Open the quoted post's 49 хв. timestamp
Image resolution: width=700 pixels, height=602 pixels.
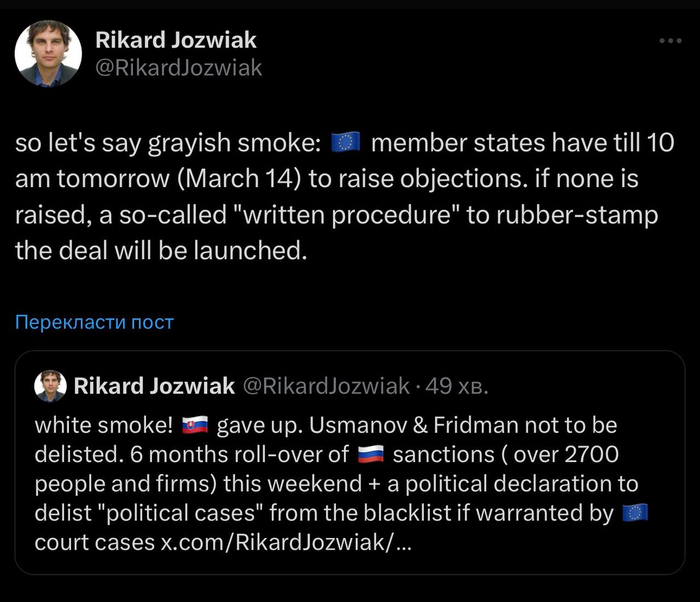pyautogui.click(x=457, y=386)
